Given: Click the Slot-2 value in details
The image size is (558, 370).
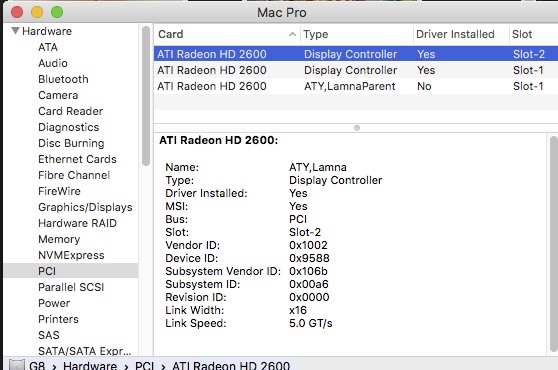Looking at the screenshot, I should pos(305,232).
